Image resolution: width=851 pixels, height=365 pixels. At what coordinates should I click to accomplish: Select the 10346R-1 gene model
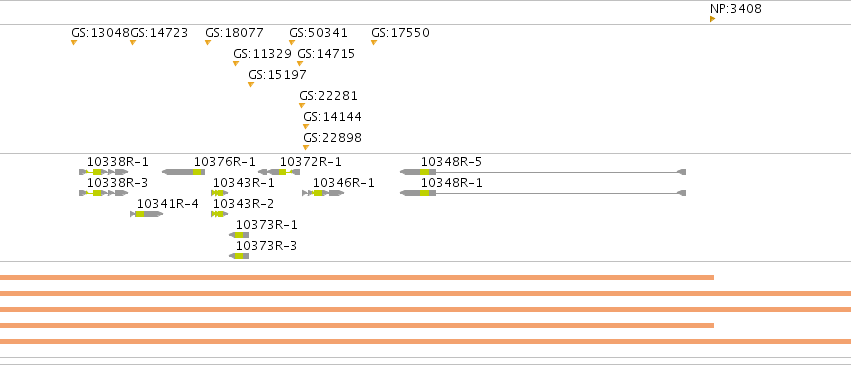[323, 193]
